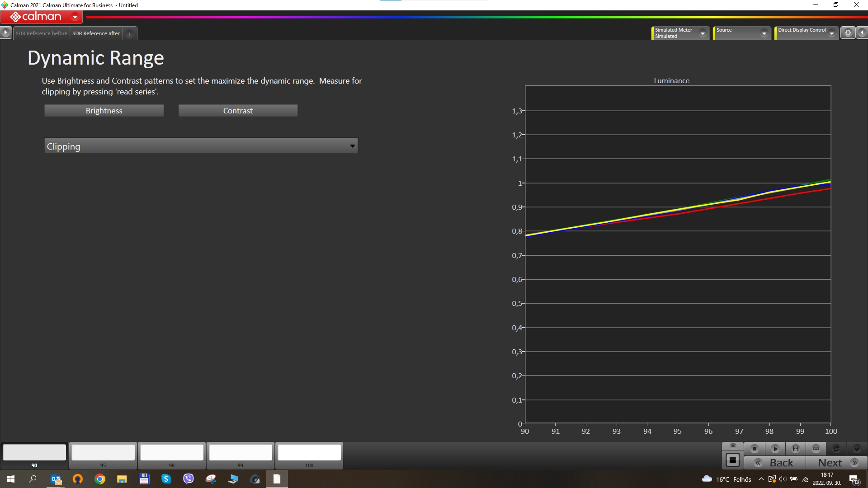
Task: Click the refresh cycle icon
Action: [836, 449]
